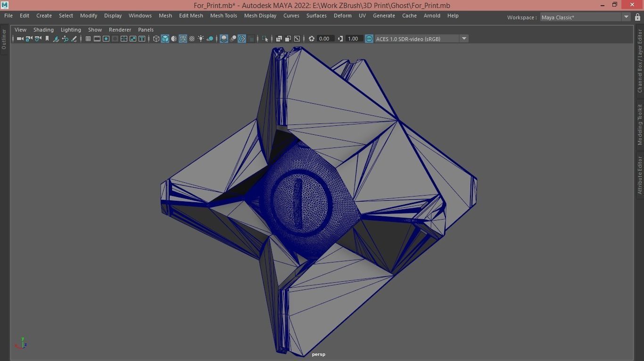
Task: Toggle the Safe Action icon
Action: 133,39
